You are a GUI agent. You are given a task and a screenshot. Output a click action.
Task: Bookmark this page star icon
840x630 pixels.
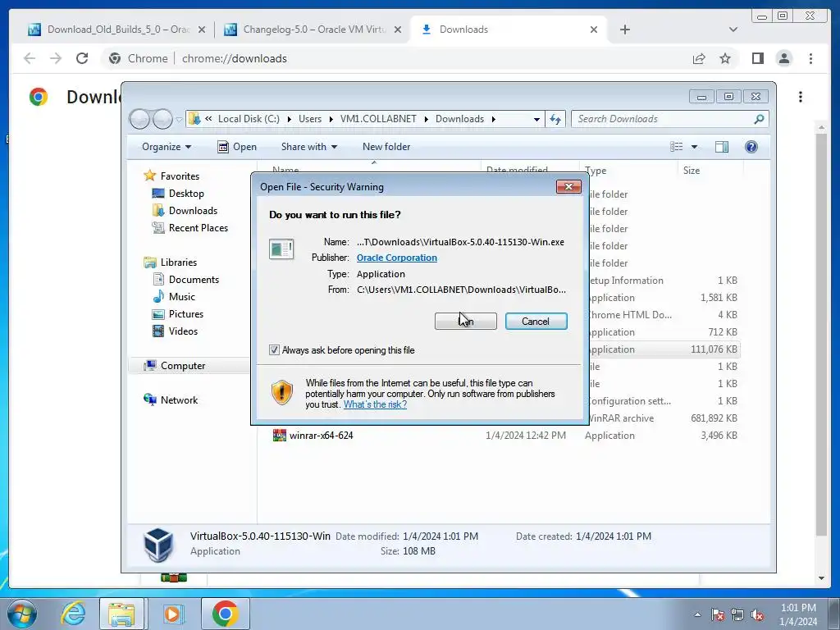tap(725, 58)
